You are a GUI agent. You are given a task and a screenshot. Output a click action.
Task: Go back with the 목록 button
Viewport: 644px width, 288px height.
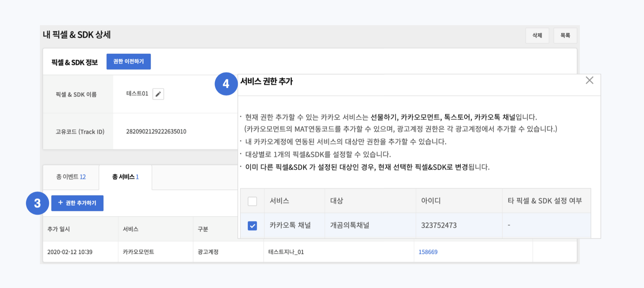[x=565, y=36]
